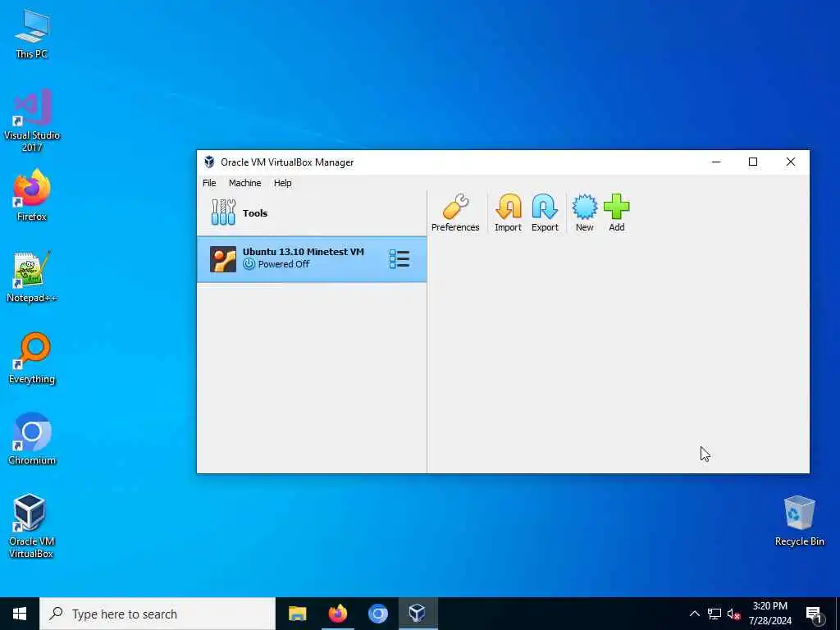Minimize the VirtualBox Manager window

point(716,162)
